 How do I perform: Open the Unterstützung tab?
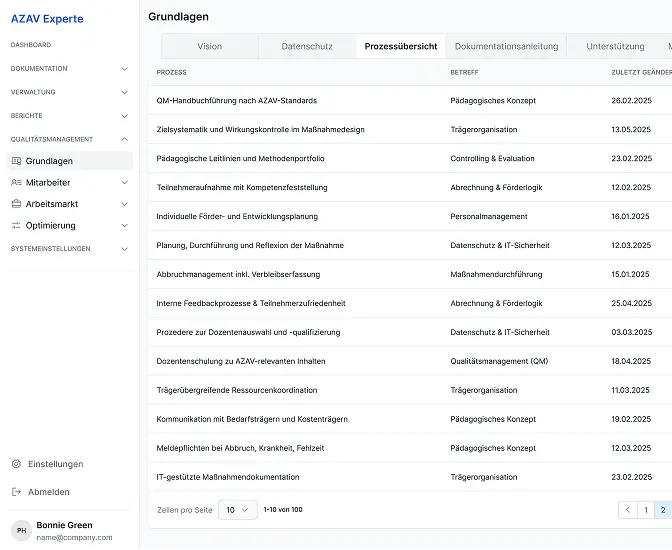(615, 46)
